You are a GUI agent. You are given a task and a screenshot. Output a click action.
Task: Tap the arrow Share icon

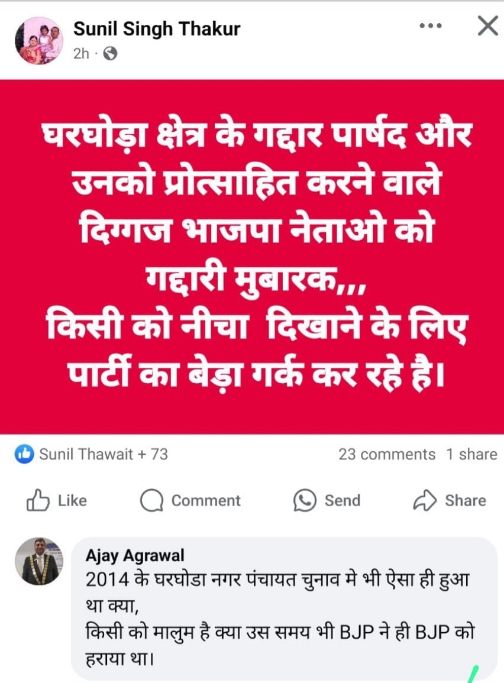click(425, 500)
